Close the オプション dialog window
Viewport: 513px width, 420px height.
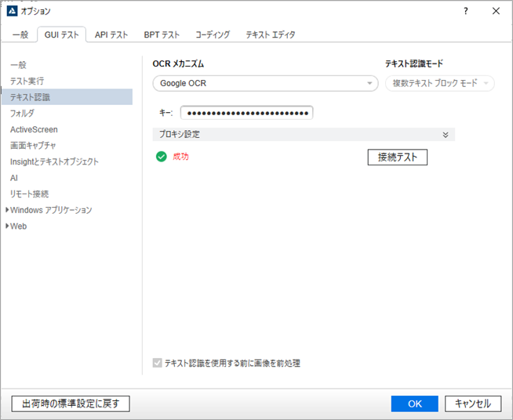[x=496, y=11]
